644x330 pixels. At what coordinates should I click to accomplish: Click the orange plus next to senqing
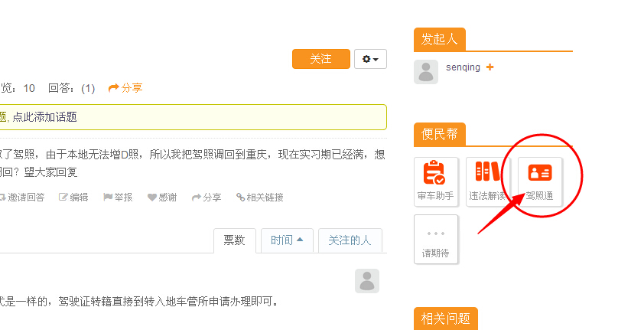490,67
